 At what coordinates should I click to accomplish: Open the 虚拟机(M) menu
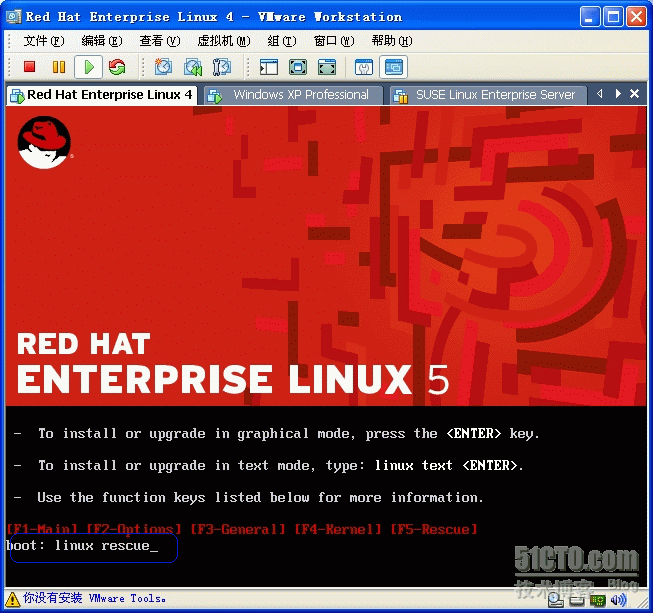tap(224, 41)
